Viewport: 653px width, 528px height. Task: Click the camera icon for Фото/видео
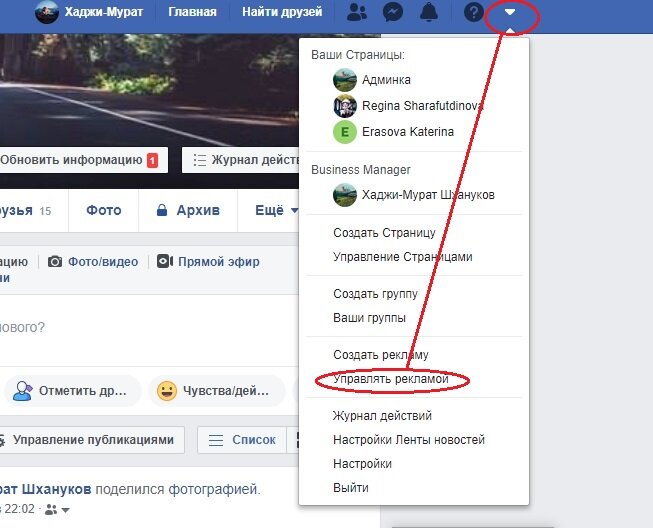(55, 262)
